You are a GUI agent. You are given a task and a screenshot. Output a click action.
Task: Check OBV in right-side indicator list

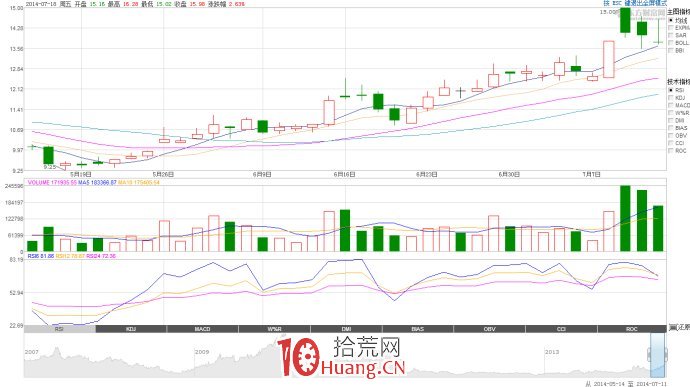671,135
